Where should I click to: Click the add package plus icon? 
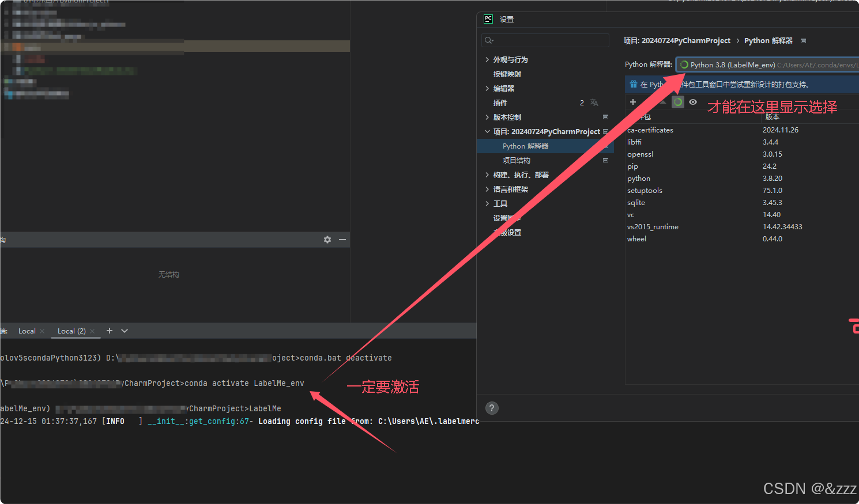633,102
